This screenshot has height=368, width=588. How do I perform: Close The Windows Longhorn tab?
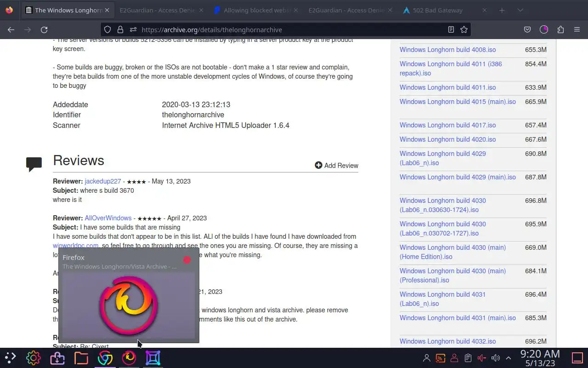107,10
